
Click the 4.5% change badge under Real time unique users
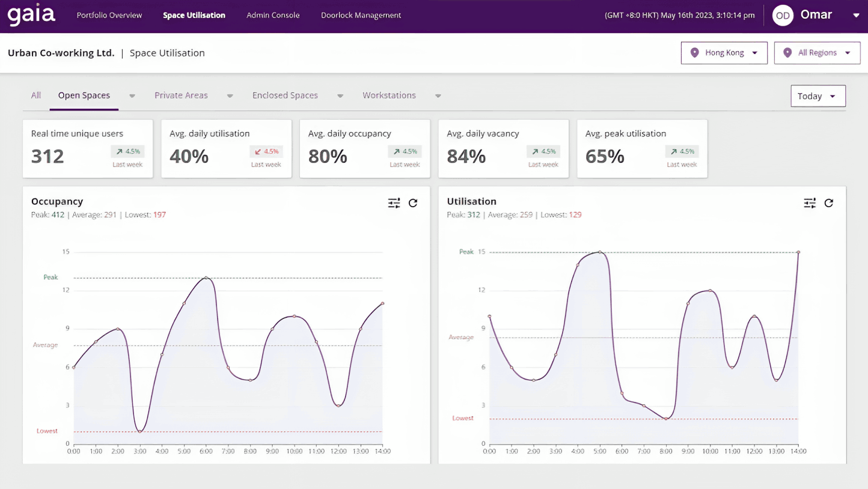click(127, 151)
